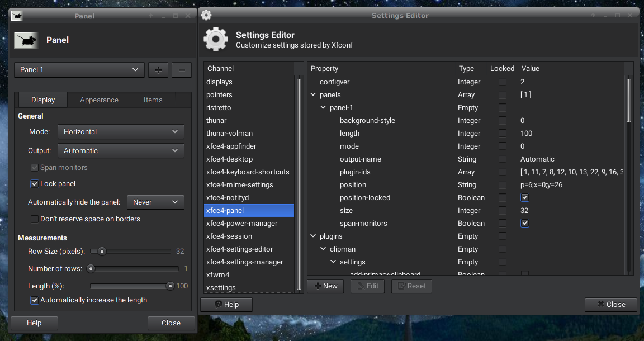Toggle the Lock panel checkbox
Viewport: 644px width, 341px height.
click(35, 184)
